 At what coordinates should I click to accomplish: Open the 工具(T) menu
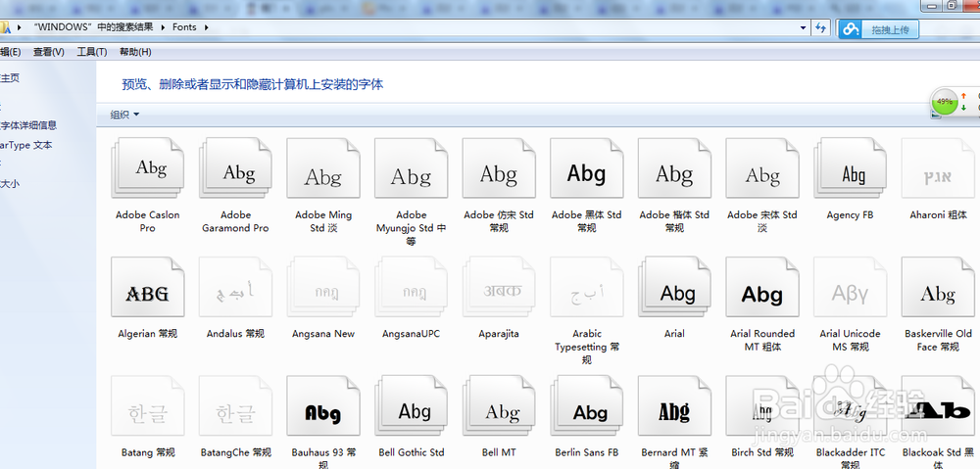[x=92, y=52]
